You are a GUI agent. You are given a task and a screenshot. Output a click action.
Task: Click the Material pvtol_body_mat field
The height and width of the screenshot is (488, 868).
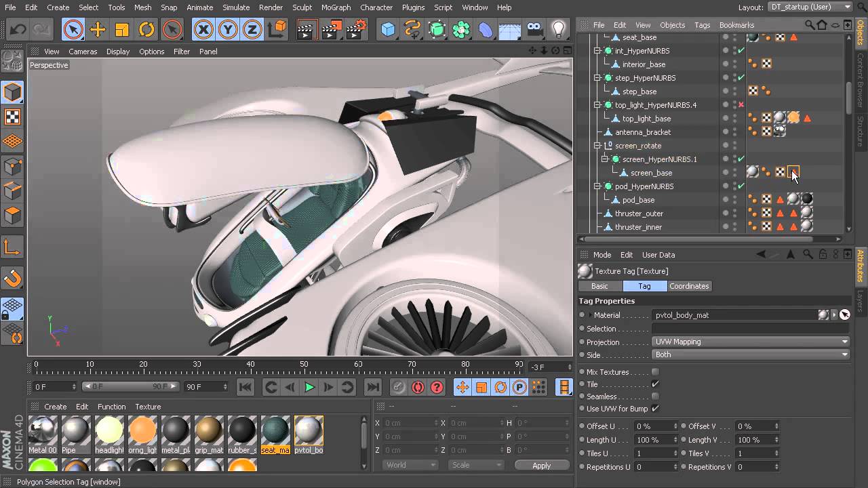pos(735,315)
